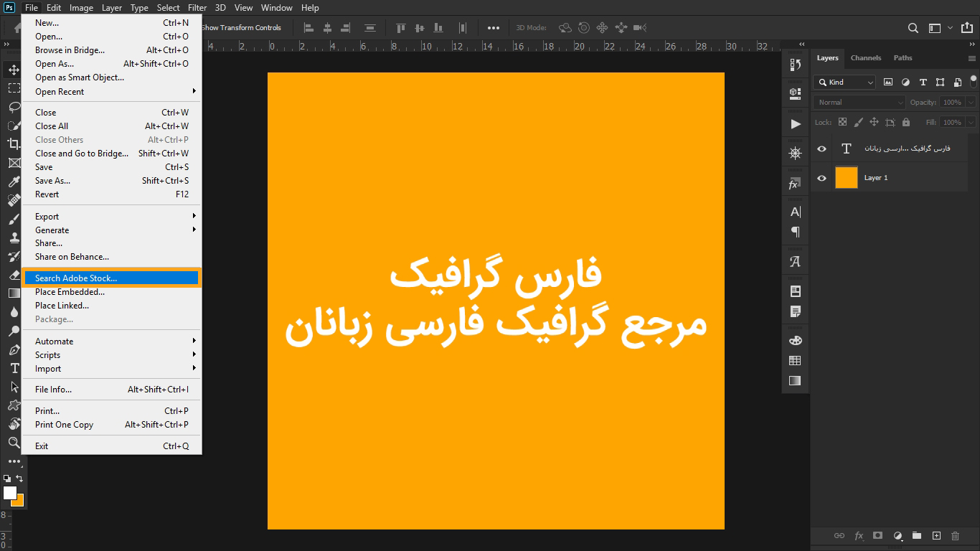The width and height of the screenshot is (980, 551).
Task: Switch to the Channels tab
Action: point(866,57)
